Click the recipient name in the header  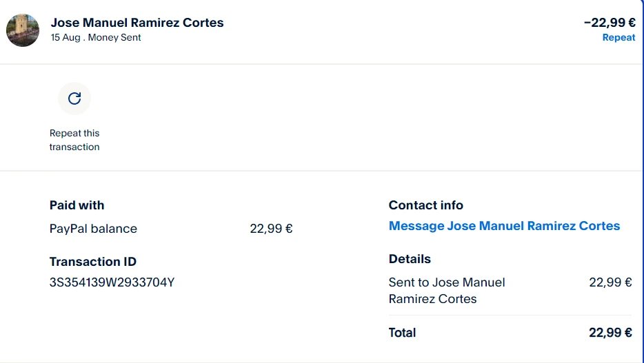click(x=137, y=23)
